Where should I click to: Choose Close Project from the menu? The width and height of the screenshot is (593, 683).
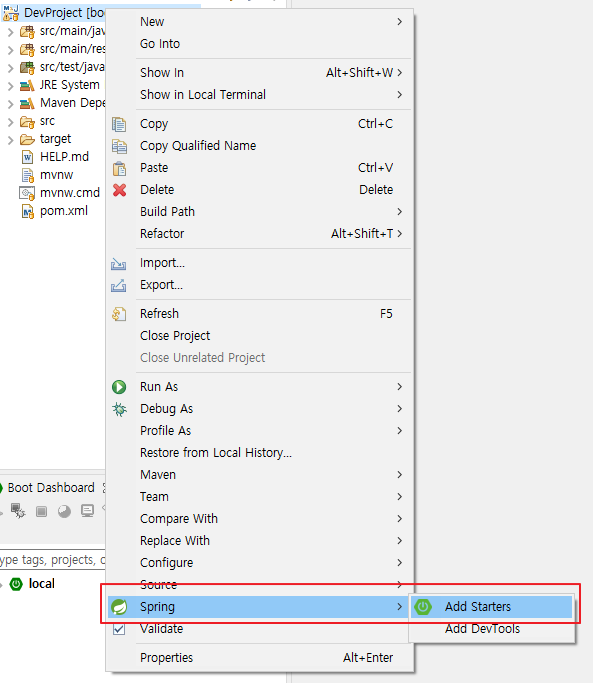(260, 336)
